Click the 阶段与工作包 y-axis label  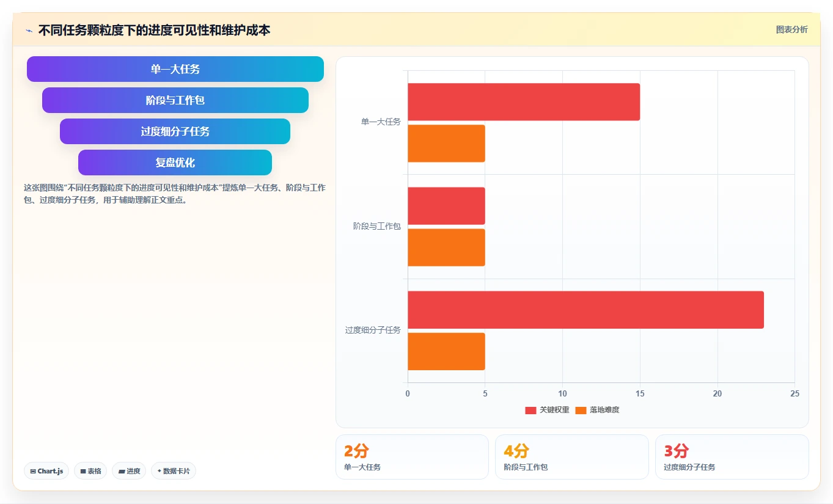(377, 226)
